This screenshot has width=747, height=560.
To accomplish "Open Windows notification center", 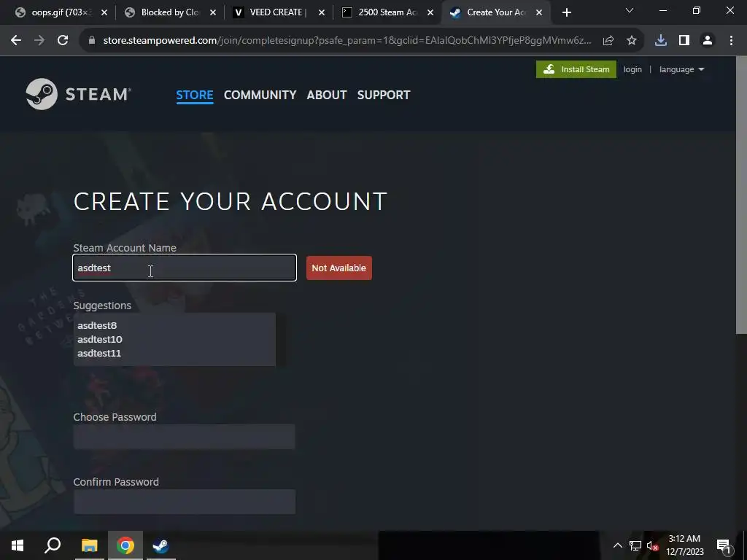I will point(724,545).
